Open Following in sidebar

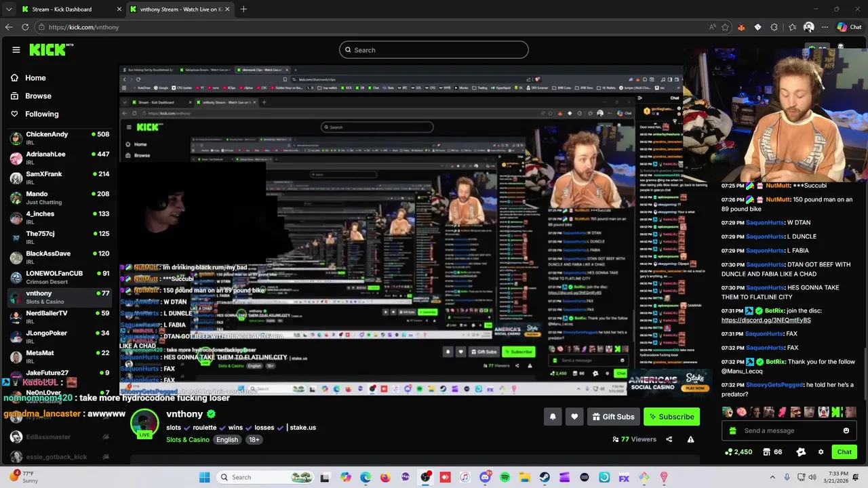click(42, 114)
